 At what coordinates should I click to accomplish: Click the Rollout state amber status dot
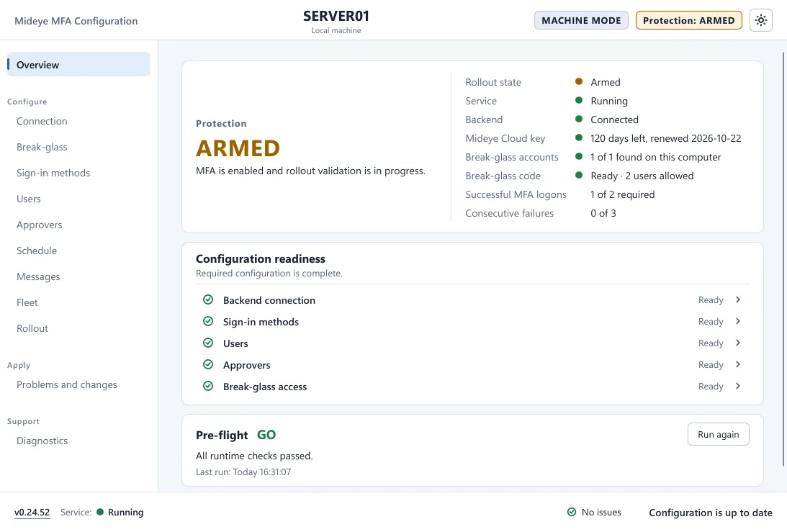click(x=579, y=81)
